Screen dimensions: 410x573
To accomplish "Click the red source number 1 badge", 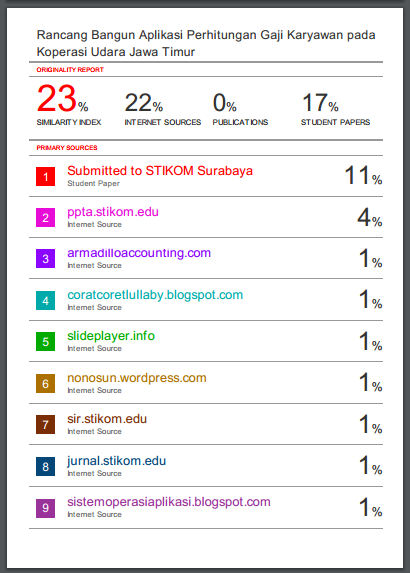I will (45, 177).
